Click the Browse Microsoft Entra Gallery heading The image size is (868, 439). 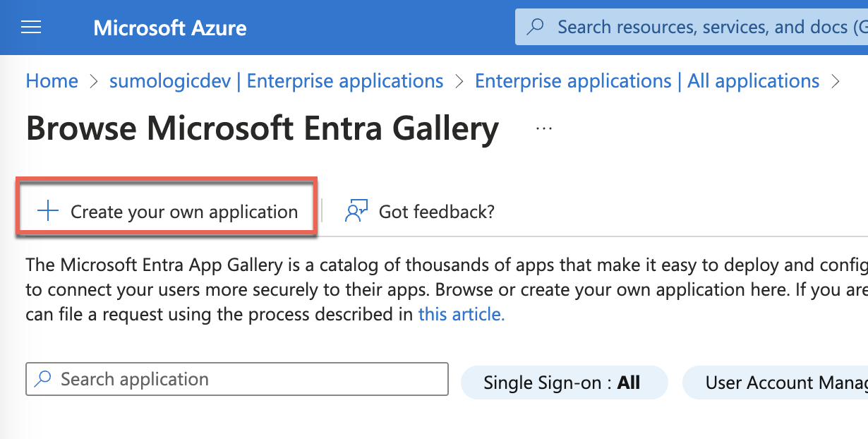click(262, 128)
